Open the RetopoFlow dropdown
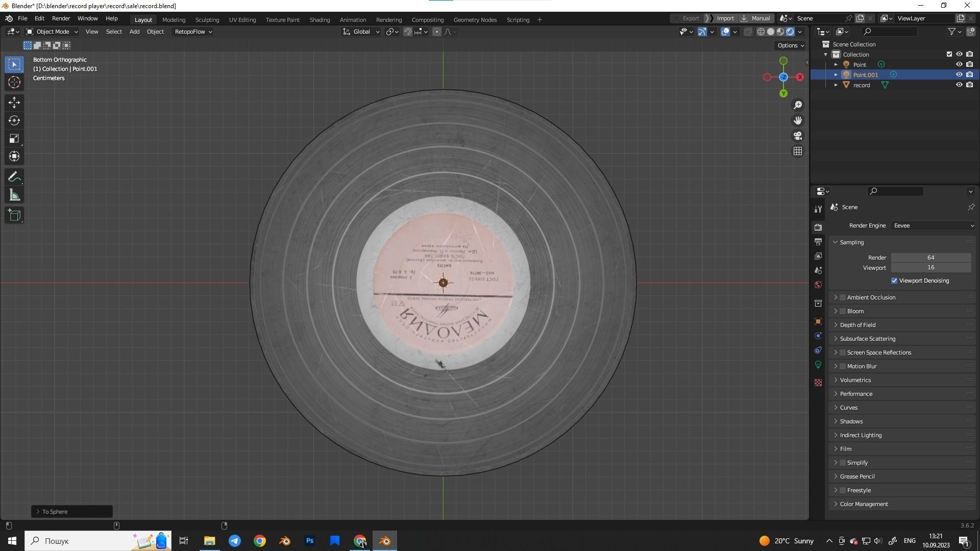 (x=193, y=32)
